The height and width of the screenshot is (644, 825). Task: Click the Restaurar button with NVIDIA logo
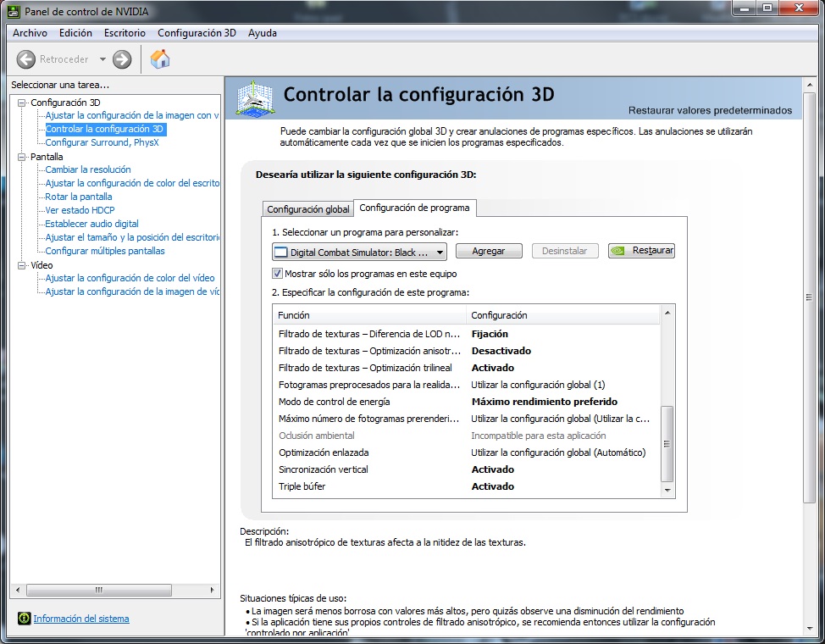pos(641,251)
